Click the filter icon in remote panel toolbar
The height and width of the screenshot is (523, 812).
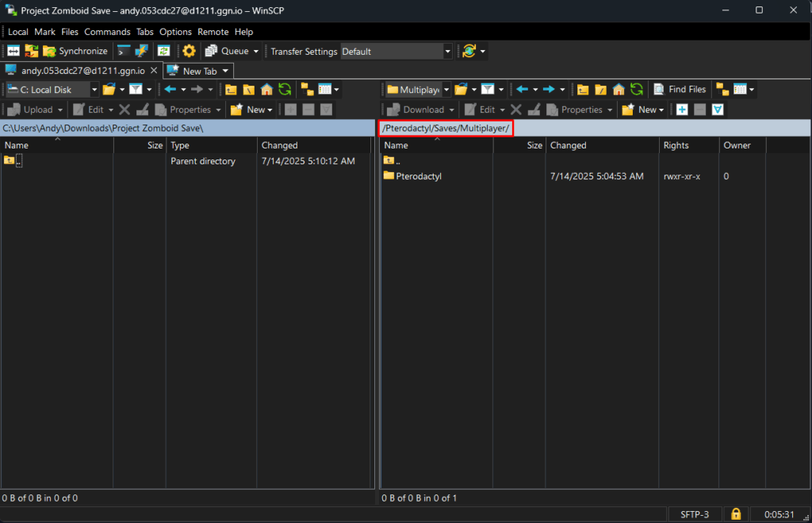488,90
